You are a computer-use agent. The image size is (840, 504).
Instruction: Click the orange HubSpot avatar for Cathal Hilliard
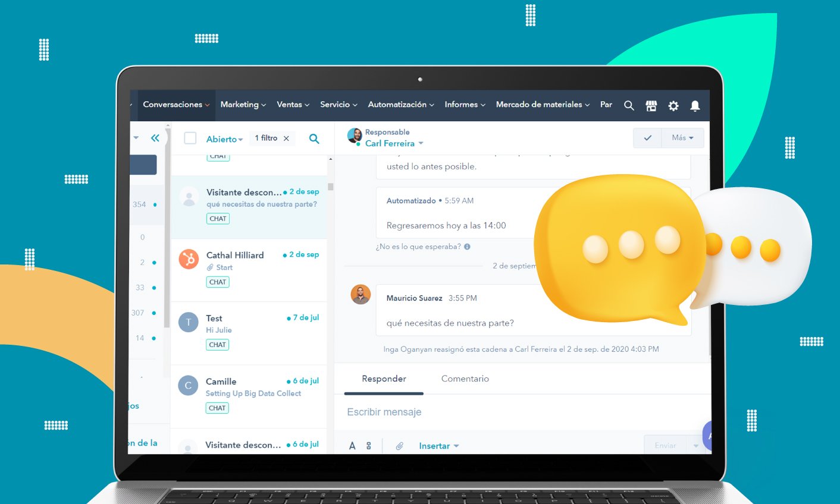point(189,259)
